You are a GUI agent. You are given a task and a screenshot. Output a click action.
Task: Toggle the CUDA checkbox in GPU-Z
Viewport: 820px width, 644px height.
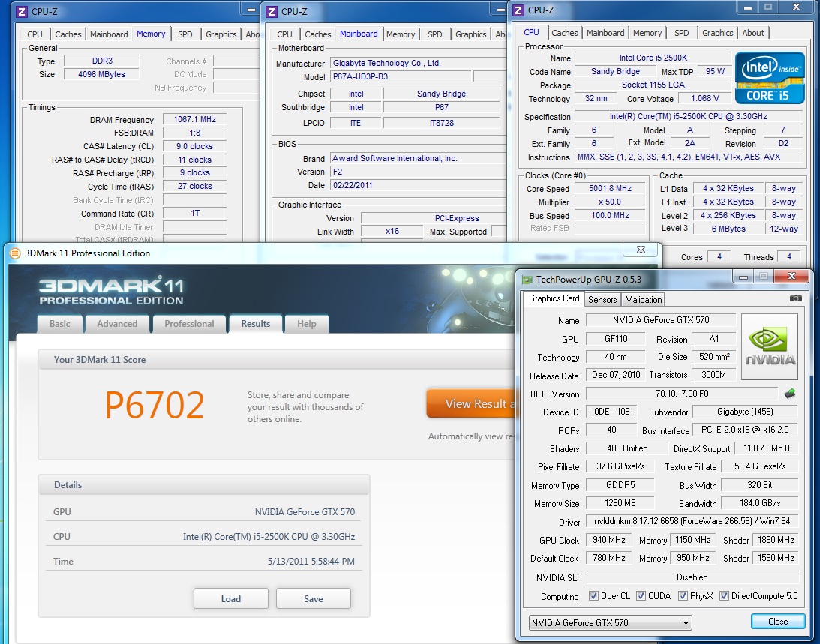[641, 596]
